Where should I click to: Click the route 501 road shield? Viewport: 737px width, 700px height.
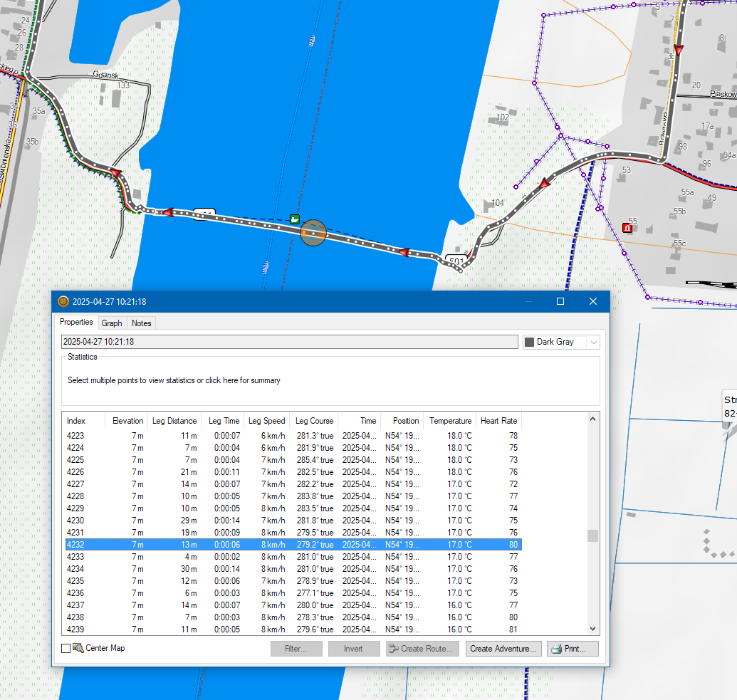pyautogui.click(x=455, y=260)
